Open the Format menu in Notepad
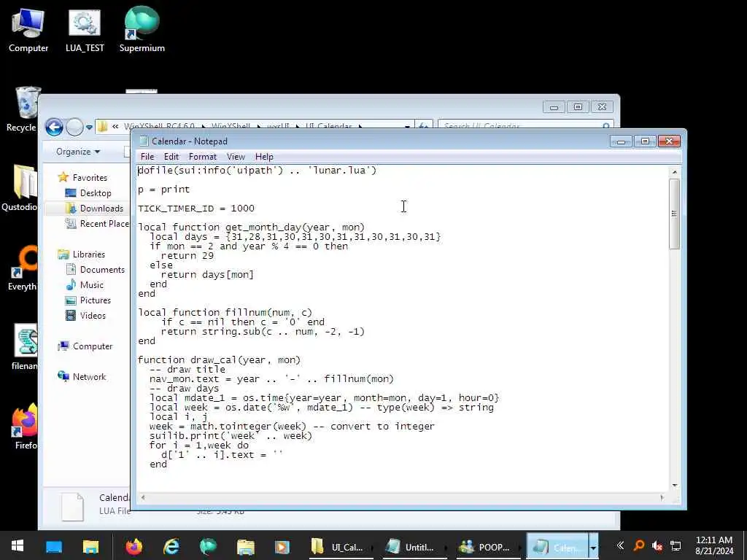Image resolution: width=747 pixels, height=560 pixels. click(x=203, y=157)
